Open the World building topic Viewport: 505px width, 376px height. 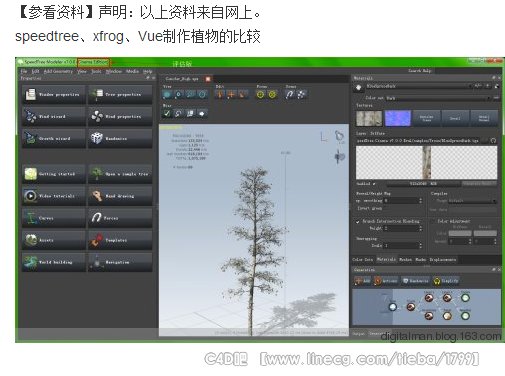click(54, 262)
